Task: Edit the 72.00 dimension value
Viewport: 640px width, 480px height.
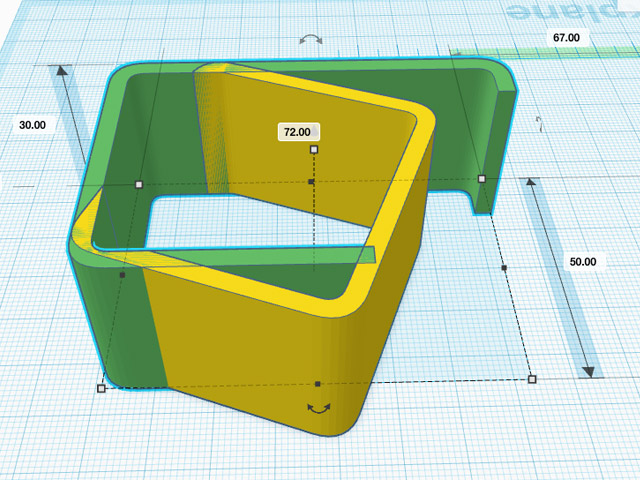Action: [297, 131]
